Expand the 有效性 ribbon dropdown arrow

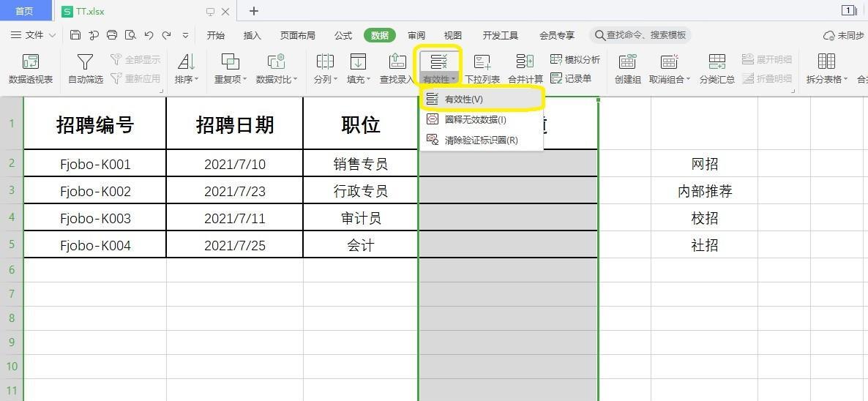coord(453,80)
